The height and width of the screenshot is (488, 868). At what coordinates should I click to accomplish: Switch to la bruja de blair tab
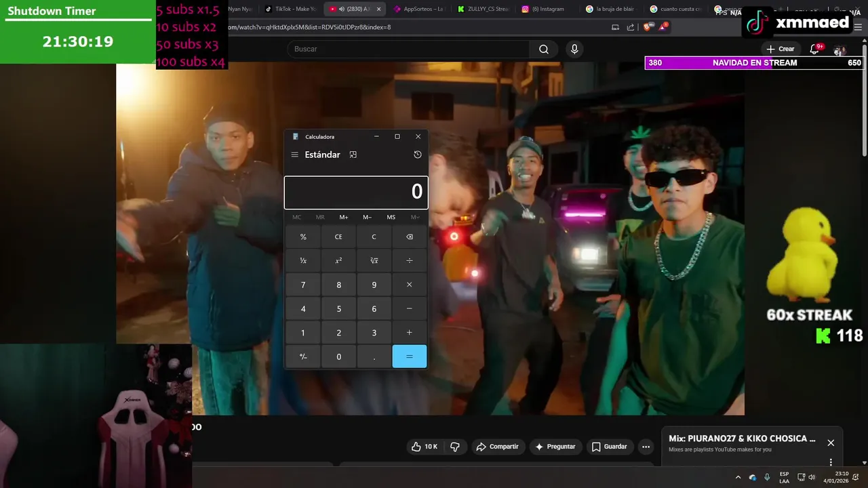610,9
